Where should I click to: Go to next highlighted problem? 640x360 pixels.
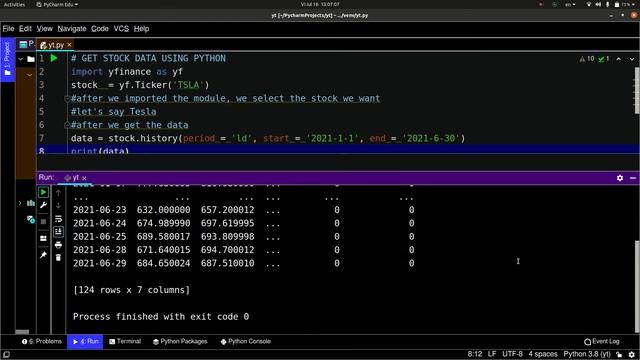[632, 59]
